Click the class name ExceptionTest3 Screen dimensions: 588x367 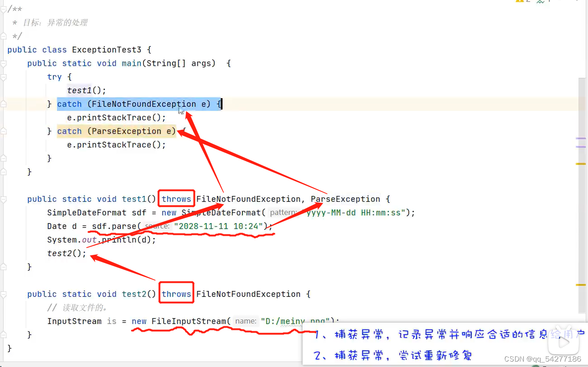pyautogui.click(x=107, y=50)
